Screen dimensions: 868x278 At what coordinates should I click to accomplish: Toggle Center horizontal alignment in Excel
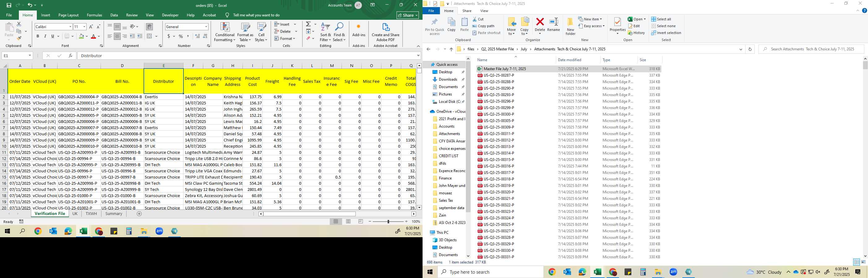click(x=117, y=36)
